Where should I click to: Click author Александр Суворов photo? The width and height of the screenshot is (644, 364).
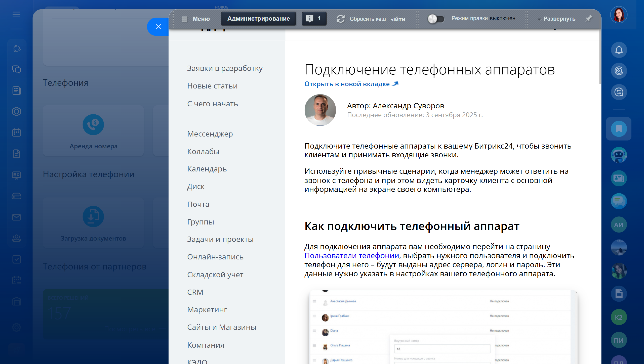(320, 110)
